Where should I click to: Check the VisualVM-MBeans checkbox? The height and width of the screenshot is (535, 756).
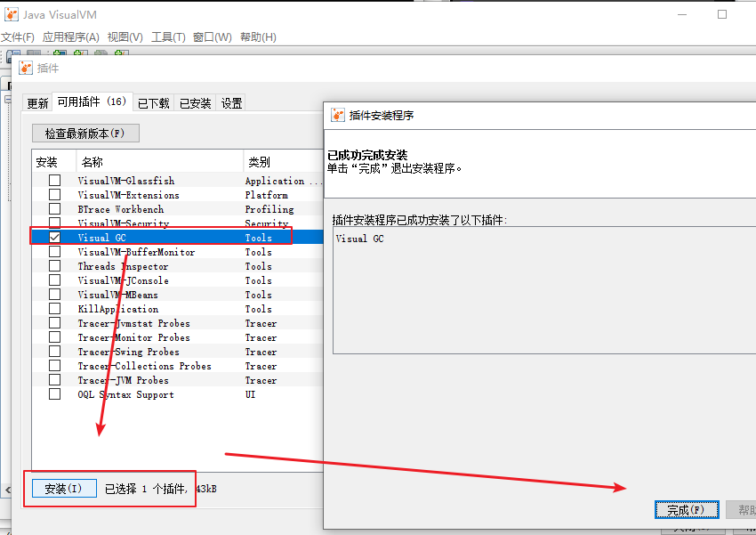click(55, 295)
